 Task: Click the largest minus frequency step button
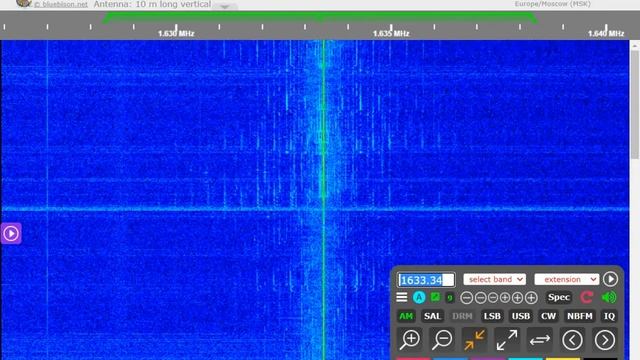[467, 298]
